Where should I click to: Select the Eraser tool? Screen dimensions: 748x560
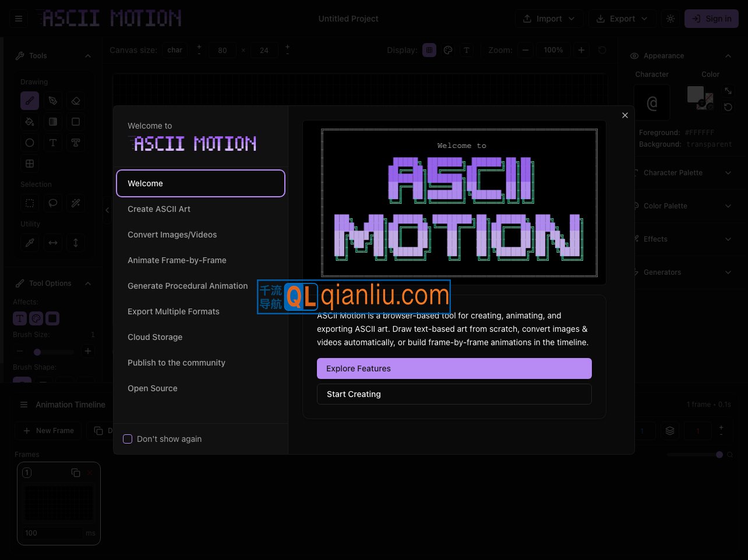point(76,101)
